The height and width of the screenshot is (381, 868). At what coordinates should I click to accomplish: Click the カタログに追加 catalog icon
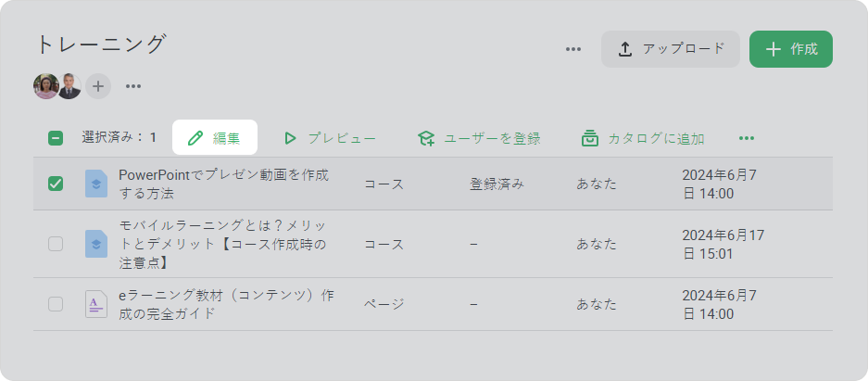(x=590, y=138)
